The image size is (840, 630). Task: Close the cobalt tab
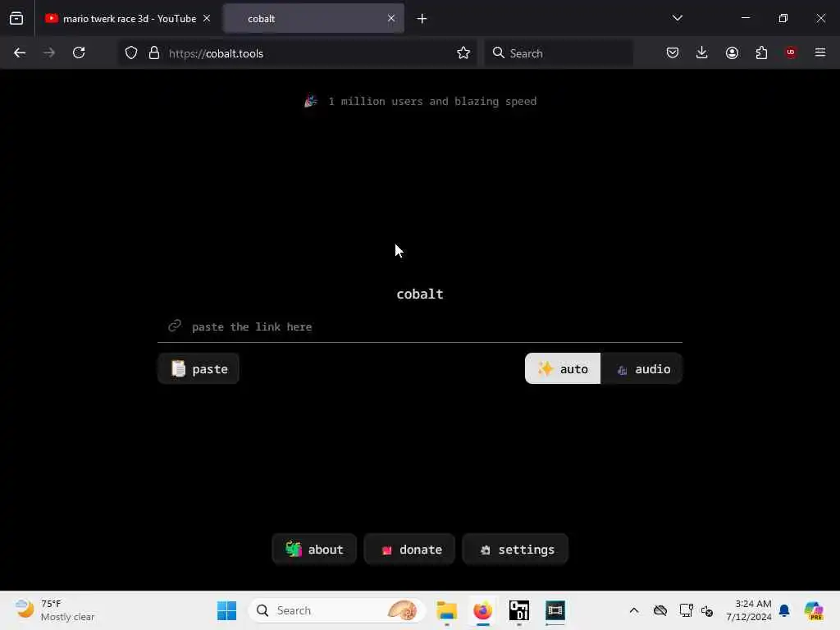click(x=391, y=18)
